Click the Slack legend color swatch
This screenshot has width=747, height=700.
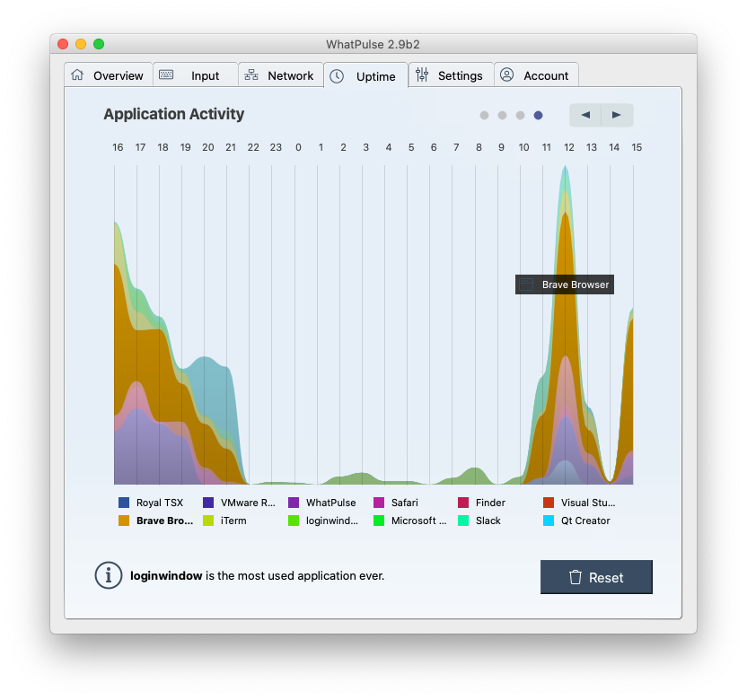(x=463, y=521)
